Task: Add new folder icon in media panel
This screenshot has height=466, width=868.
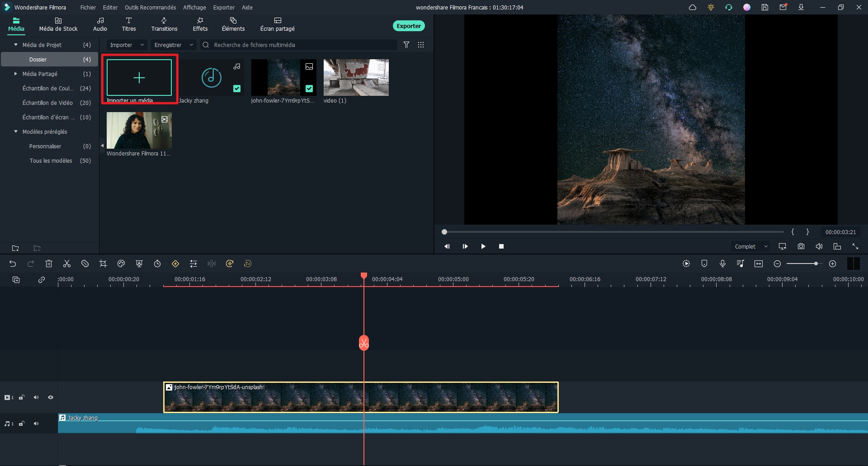Action: [x=15, y=248]
